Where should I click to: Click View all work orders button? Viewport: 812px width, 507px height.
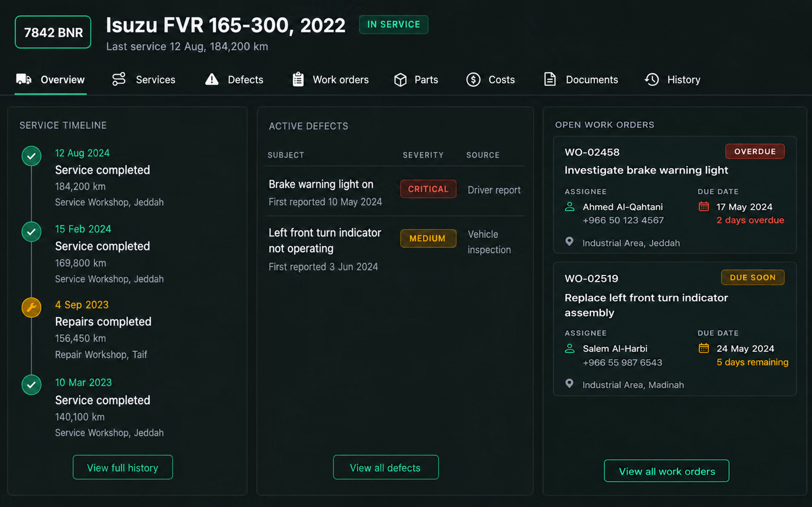(667, 471)
